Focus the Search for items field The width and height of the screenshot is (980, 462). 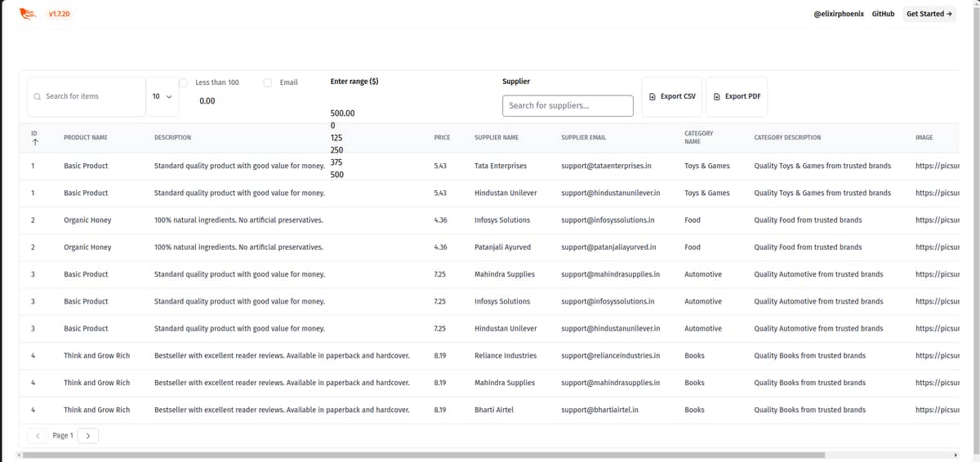tap(87, 96)
